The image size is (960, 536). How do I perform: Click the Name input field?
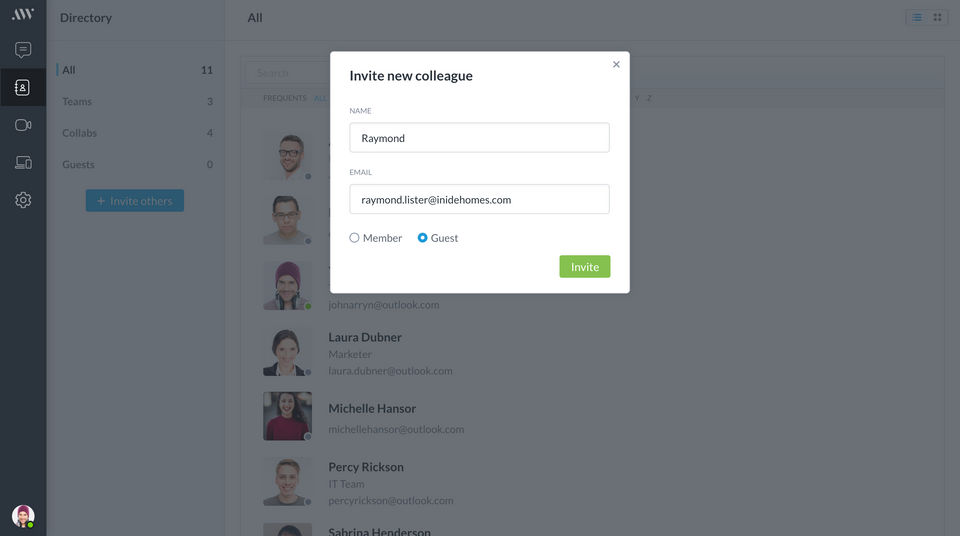(x=479, y=138)
